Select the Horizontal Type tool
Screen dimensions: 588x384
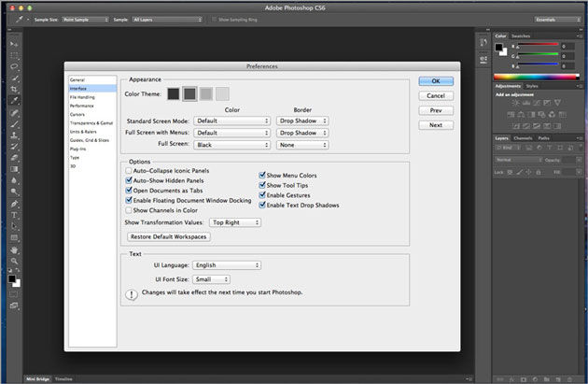(14, 216)
